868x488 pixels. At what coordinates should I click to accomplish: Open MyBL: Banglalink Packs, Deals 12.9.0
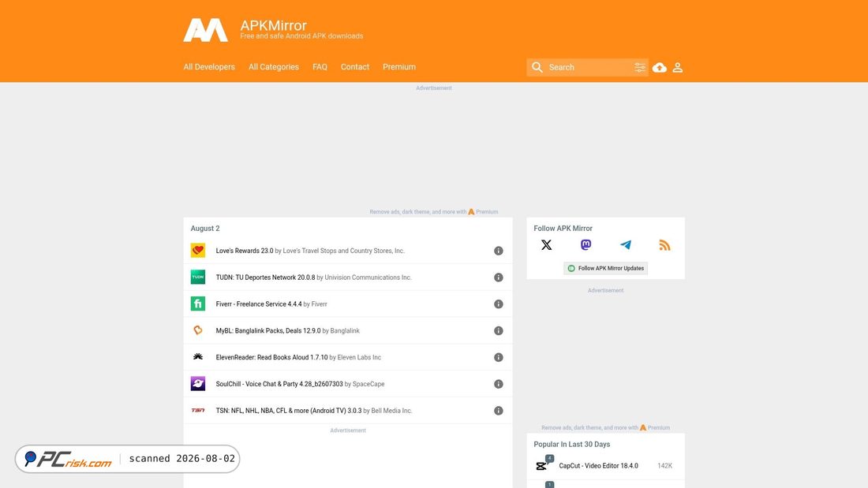pos(268,331)
